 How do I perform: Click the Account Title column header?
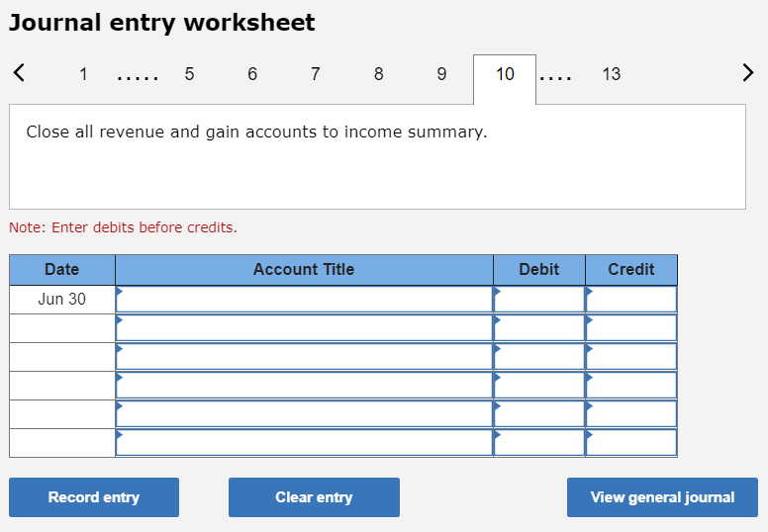[x=304, y=270]
